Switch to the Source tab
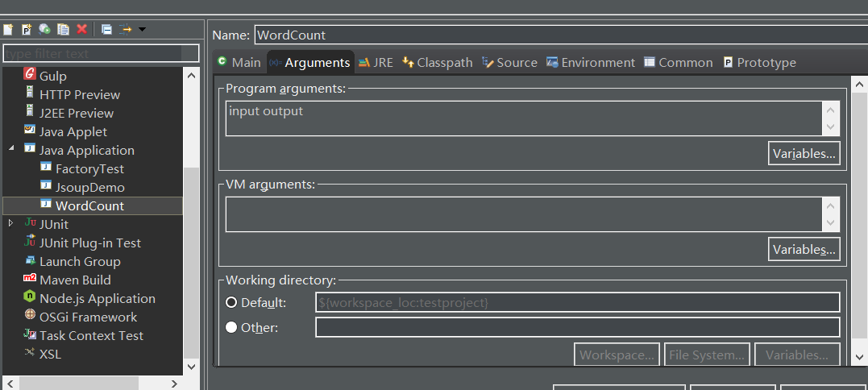 (510, 63)
